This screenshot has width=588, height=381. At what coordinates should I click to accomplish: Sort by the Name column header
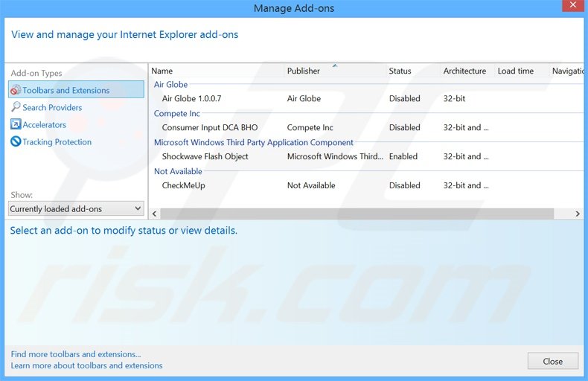pos(217,71)
